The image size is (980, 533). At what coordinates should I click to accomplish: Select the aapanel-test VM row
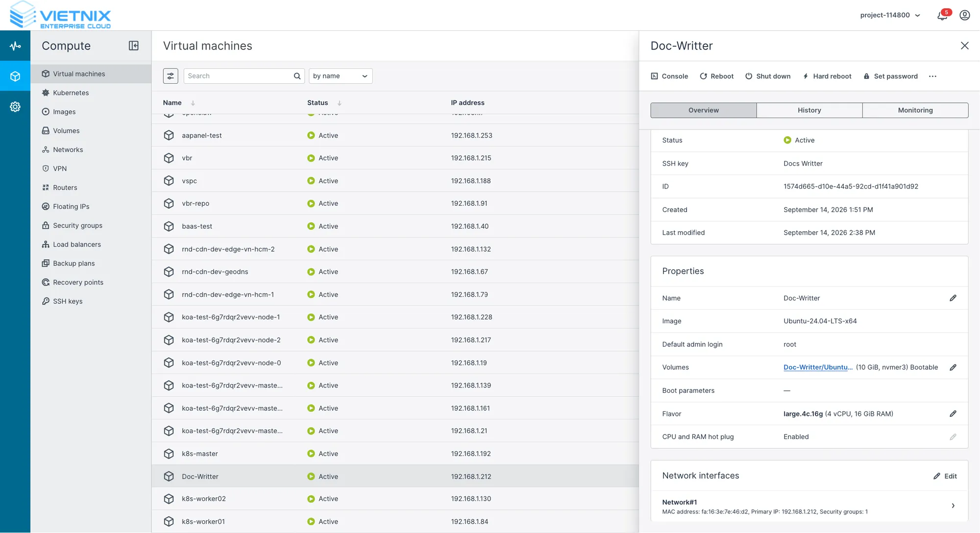click(395, 136)
